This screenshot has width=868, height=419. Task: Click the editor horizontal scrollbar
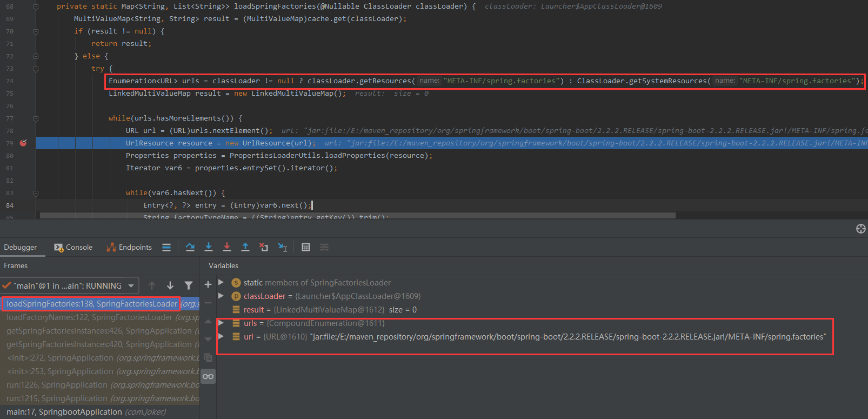[358, 215]
